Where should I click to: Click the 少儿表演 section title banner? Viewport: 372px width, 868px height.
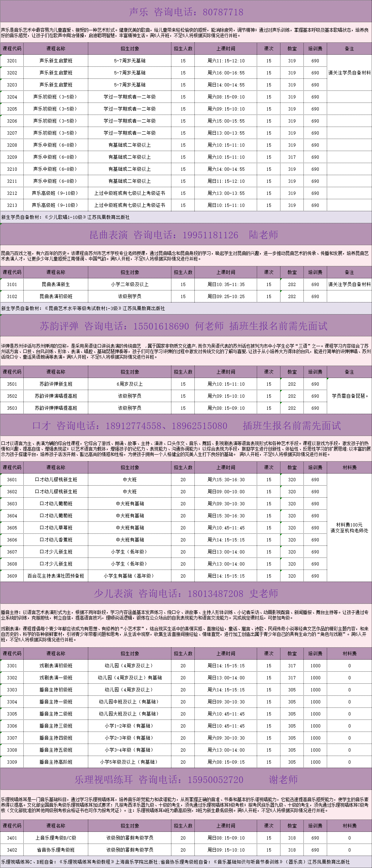coord(186,594)
